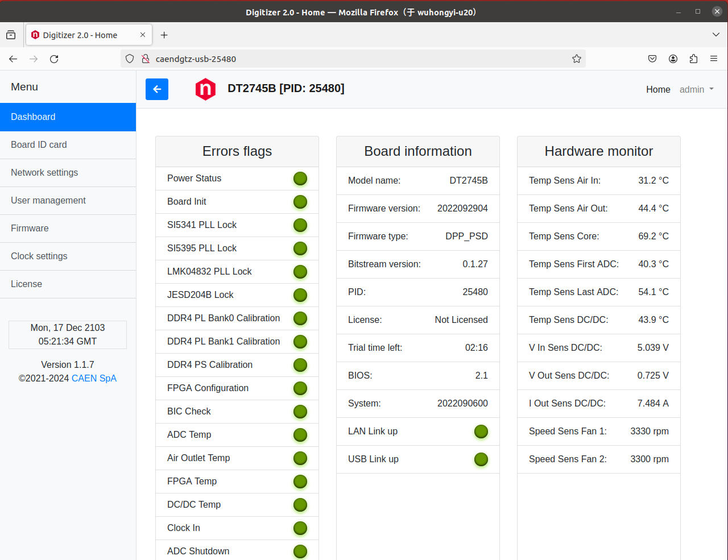728x560 pixels.
Task: Click the Clock In status indicator
Action: [300, 528]
